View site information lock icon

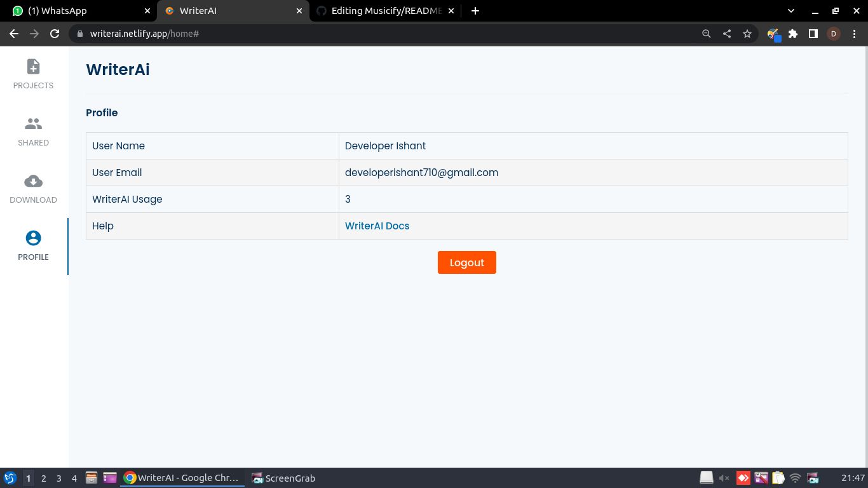(79, 34)
